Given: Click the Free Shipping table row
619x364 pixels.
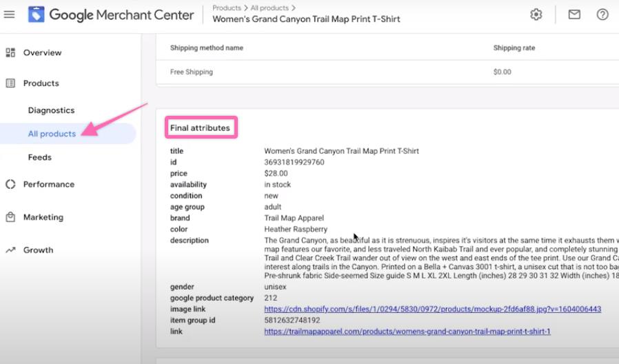Looking at the screenshot, I should pyautogui.click(x=192, y=72).
